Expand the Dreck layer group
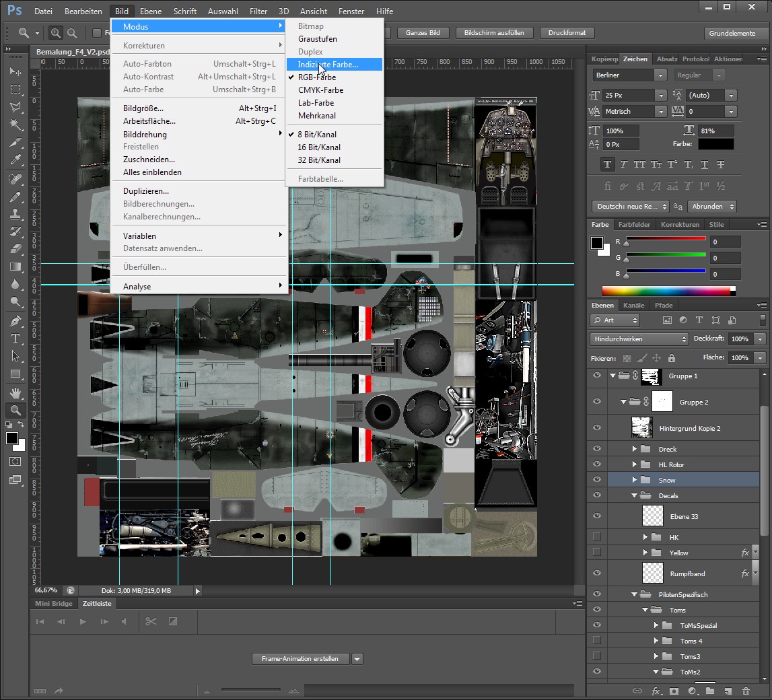The image size is (772, 700). [634, 449]
